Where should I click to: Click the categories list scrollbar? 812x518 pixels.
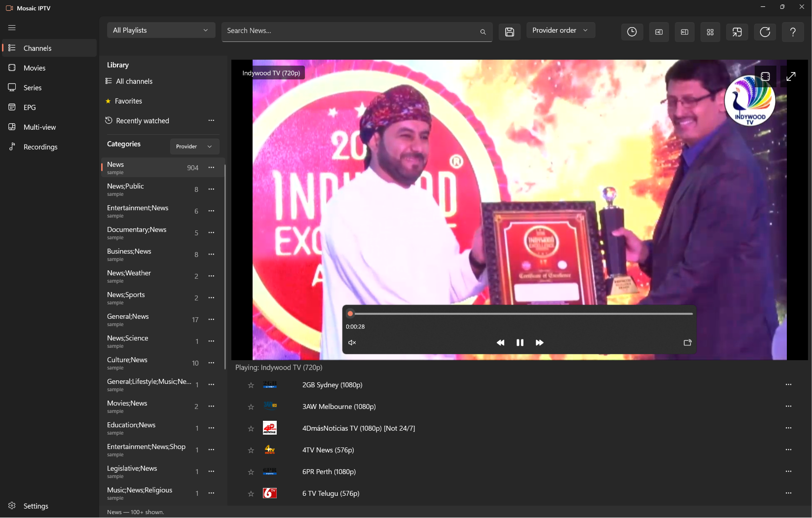tap(225, 266)
